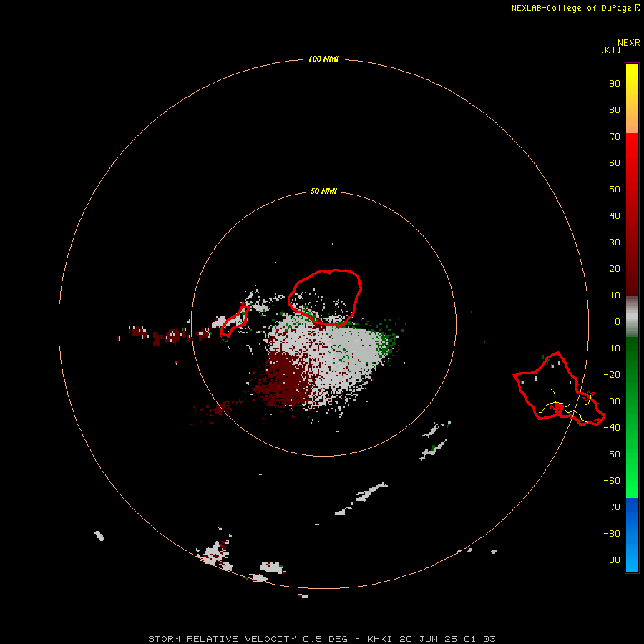Click the Storm Relative Velocity caption at bottom

(321, 639)
